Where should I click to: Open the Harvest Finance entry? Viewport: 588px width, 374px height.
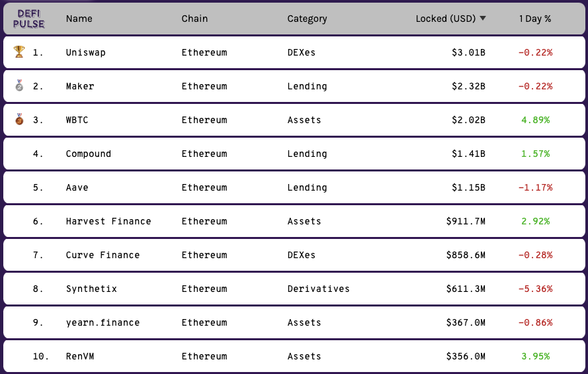tap(108, 221)
